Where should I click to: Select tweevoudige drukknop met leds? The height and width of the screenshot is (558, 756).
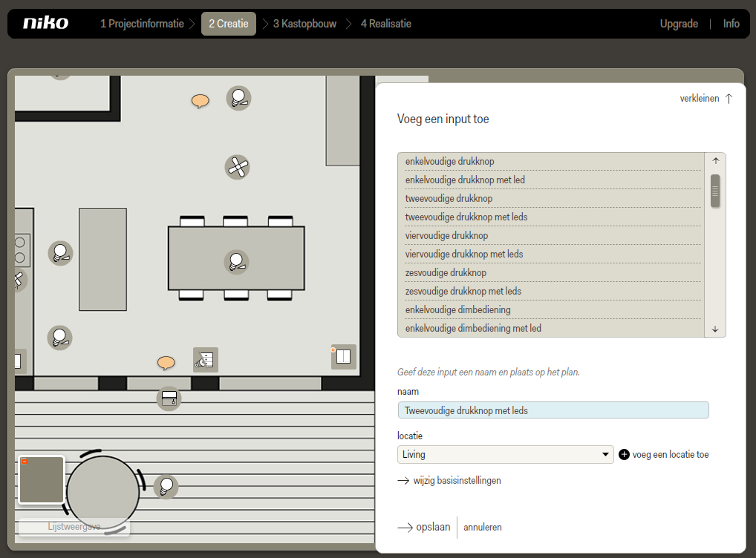tap(553, 217)
